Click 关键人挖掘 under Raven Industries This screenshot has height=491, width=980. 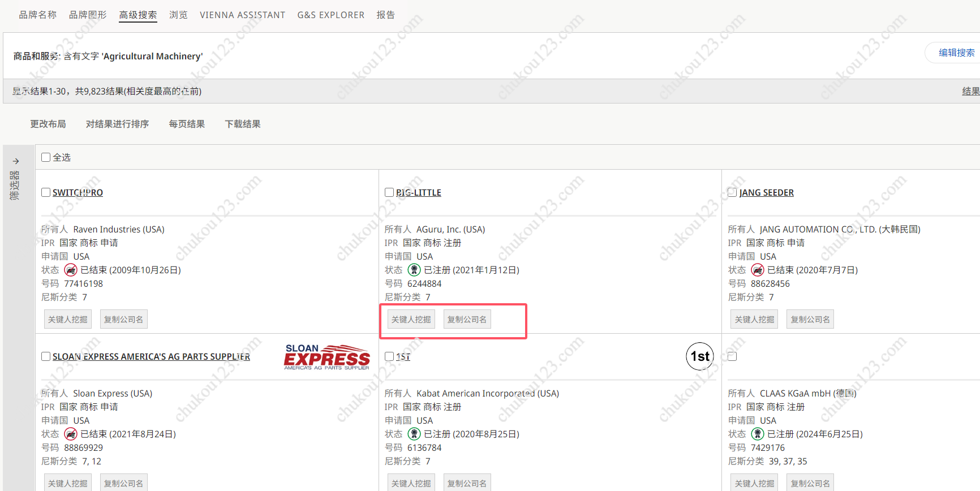click(x=68, y=320)
